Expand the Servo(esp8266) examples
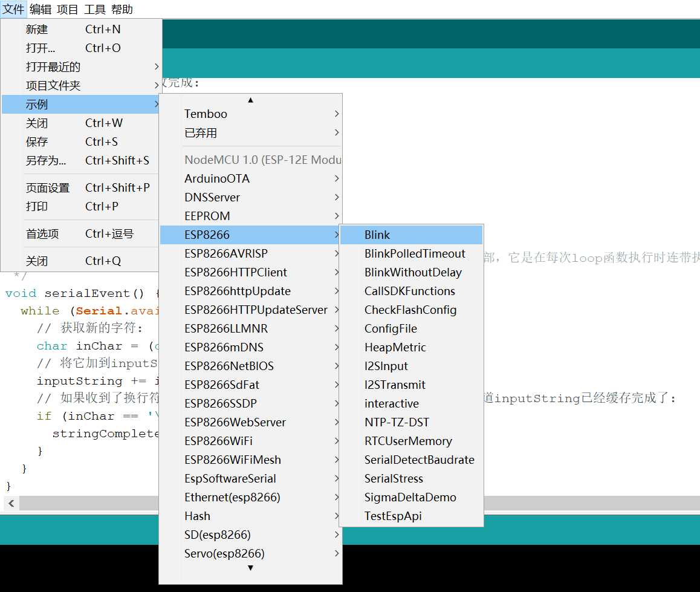 point(250,554)
